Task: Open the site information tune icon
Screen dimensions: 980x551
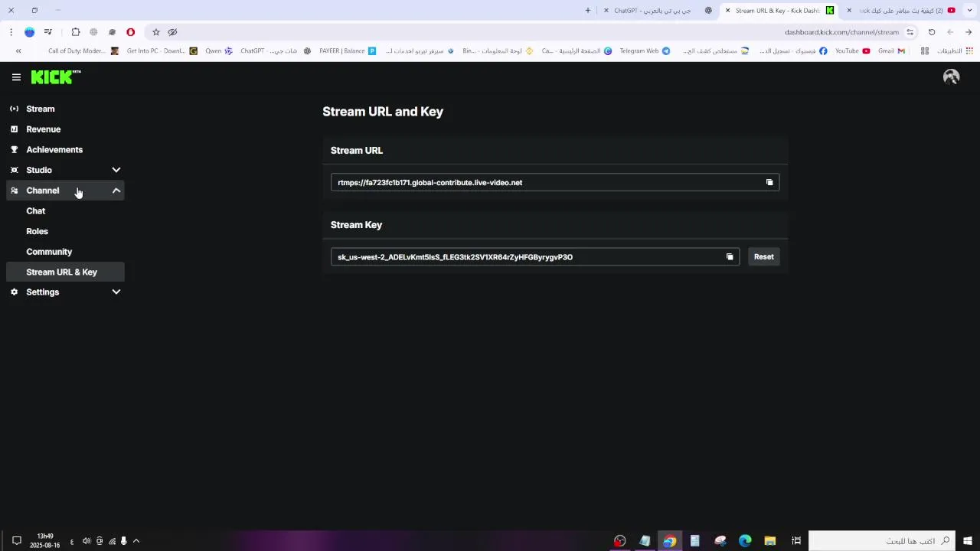Action: pos(910,32)
